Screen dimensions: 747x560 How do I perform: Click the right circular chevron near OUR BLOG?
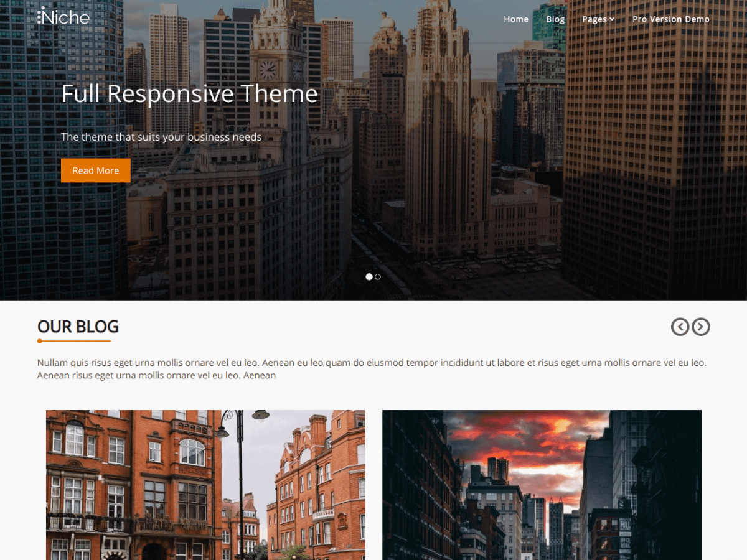[x=701, y=327]
